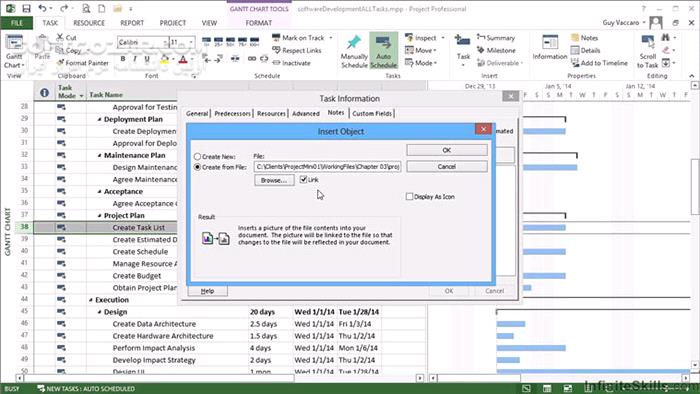
Task: Click the File path input field
Action: point(327,166)
